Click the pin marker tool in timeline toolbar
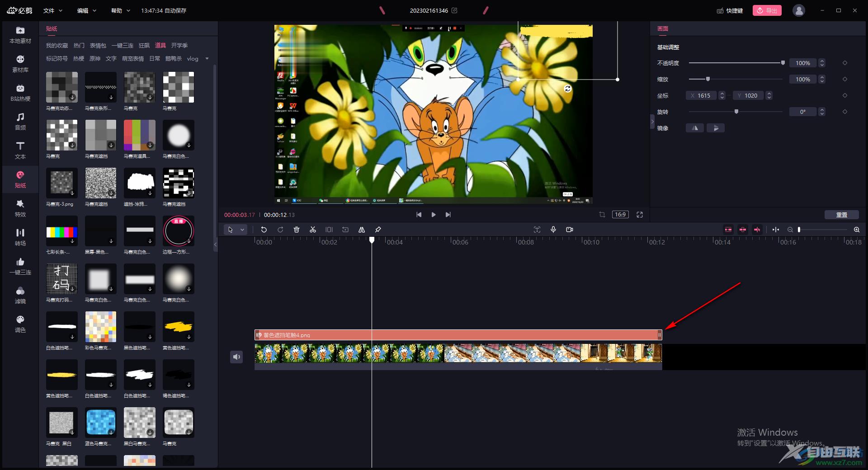 point(378,230)
